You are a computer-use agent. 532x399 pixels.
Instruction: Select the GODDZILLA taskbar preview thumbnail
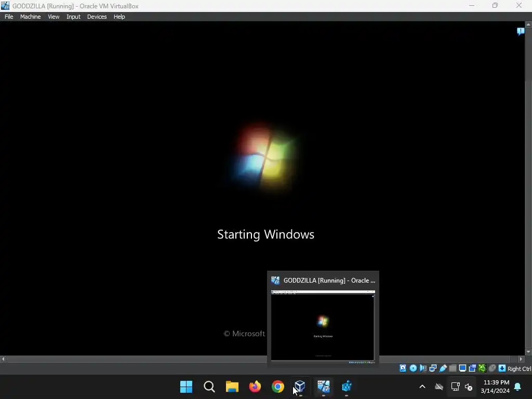tap(323, 327)
